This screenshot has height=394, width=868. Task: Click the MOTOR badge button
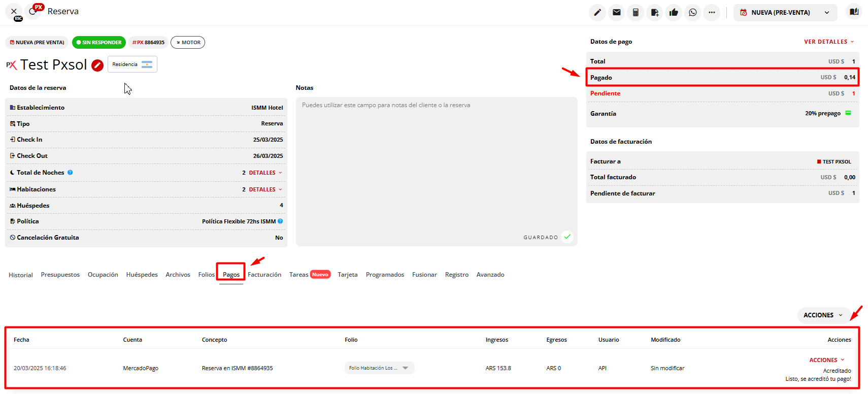pos(188,43)
